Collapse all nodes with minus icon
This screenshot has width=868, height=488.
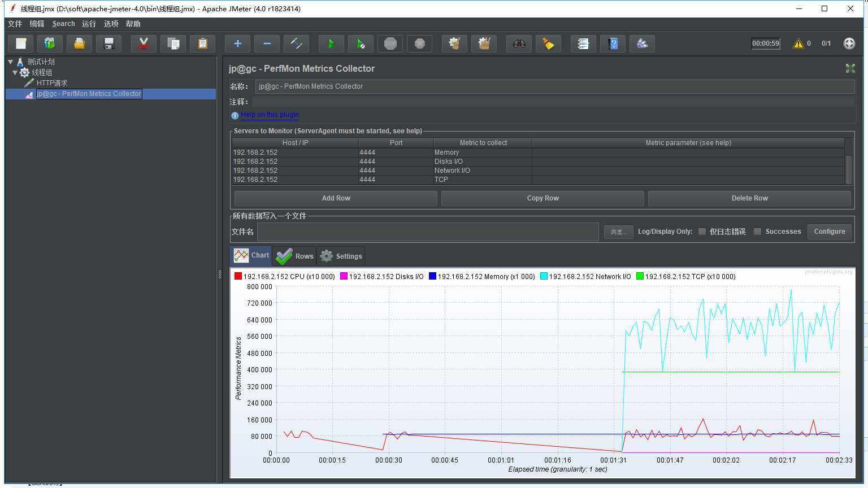tap(267, 43)
